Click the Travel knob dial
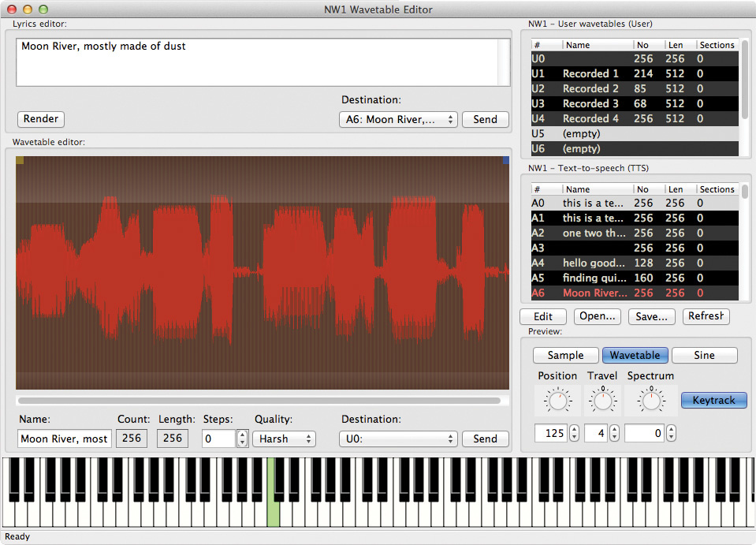 (603, 401)
